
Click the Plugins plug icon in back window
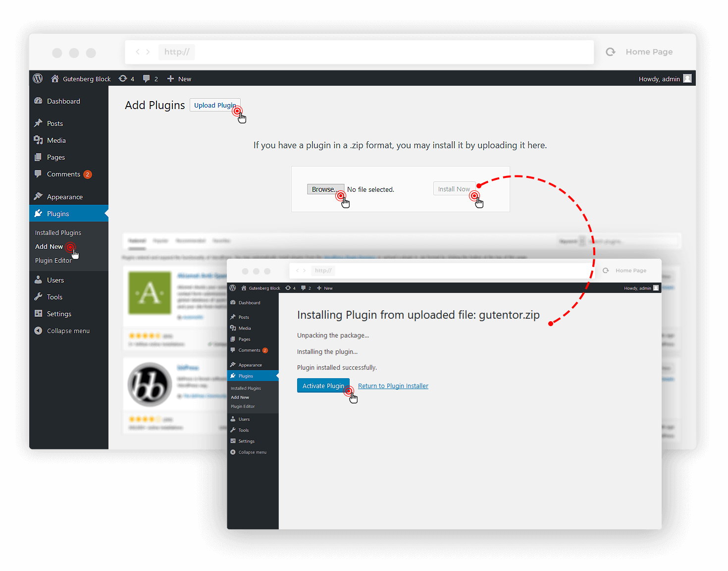(x=38, y=213)
